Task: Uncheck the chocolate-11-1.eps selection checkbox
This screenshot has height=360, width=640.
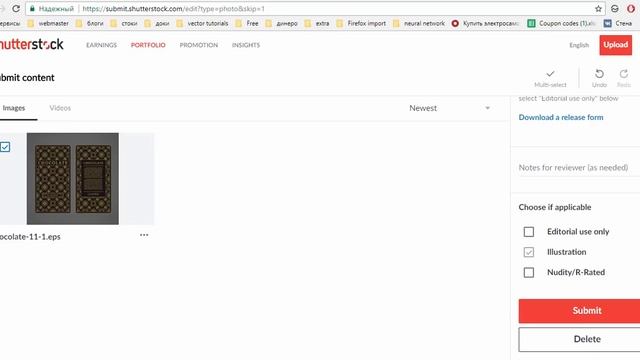Action: point(5,147)
